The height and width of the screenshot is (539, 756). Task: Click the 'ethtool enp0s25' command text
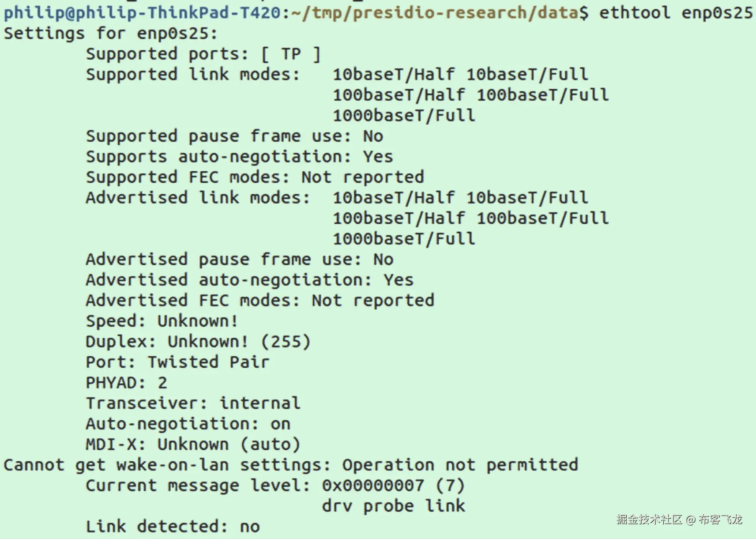[675, 13]
